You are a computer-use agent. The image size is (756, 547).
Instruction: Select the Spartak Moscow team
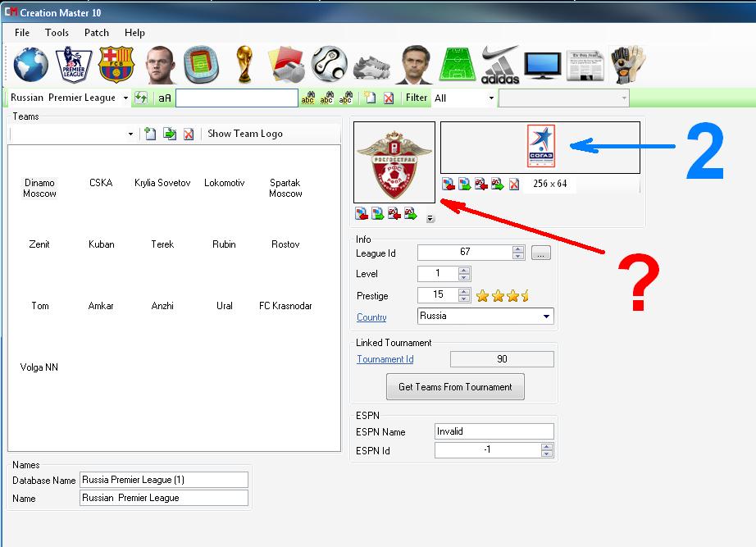tap(285, 188)
